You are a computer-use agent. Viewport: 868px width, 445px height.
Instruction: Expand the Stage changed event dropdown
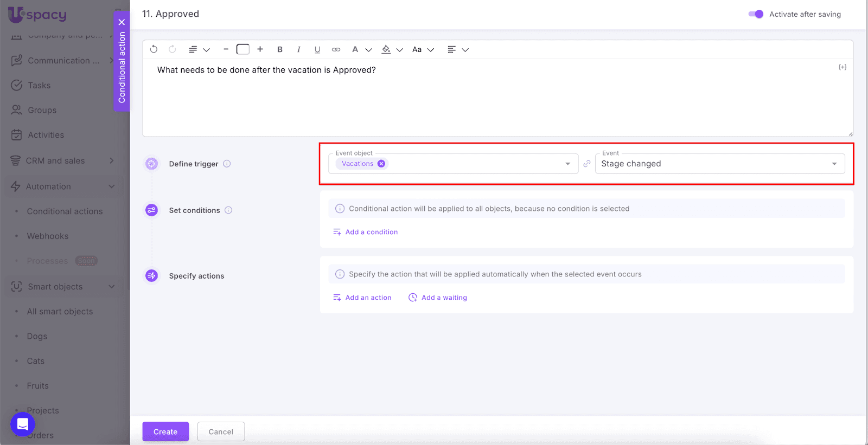click(x=834, y=164)
